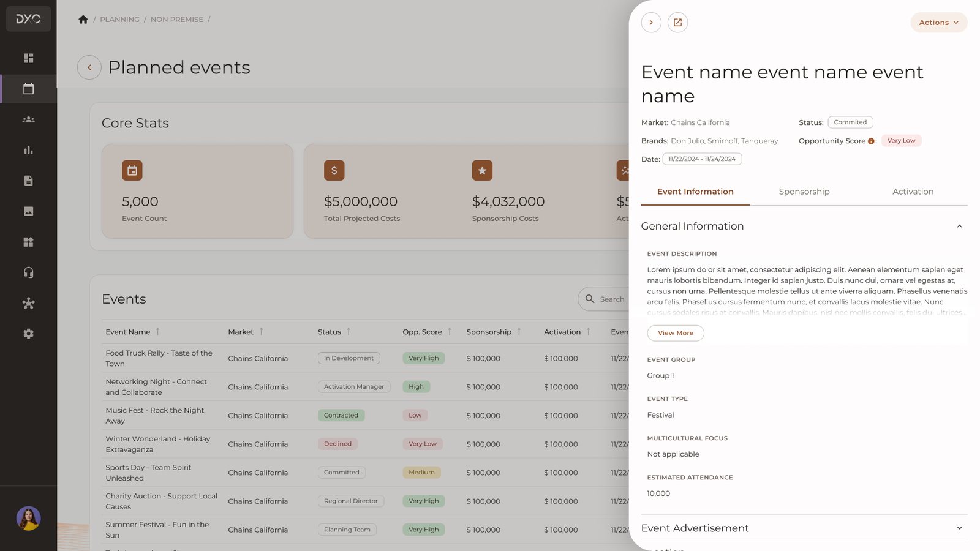
Task: Open the Actions dropdown
Action: (939, 23)
